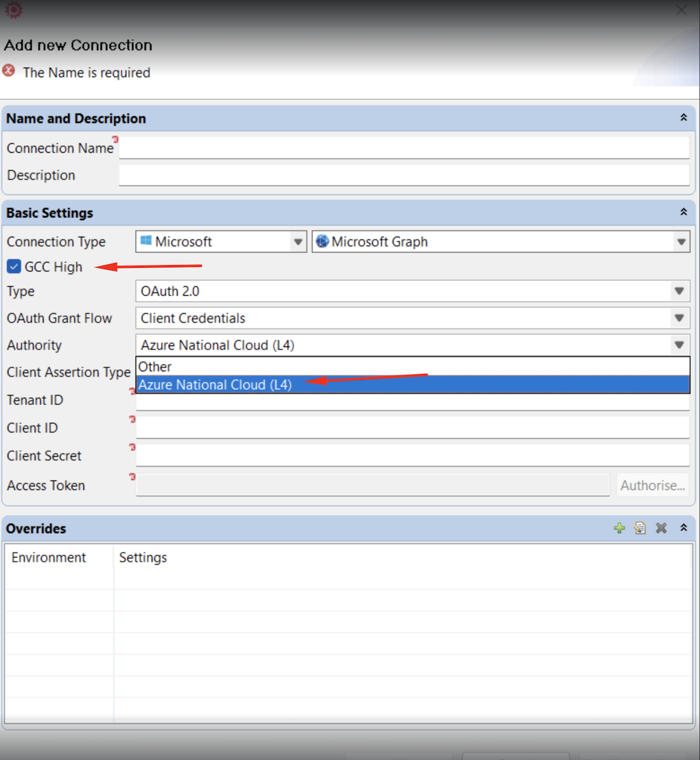The height and width of the screenshot is (760, 700).
Task: Click the copy override icon
Action: pos(640,528)
